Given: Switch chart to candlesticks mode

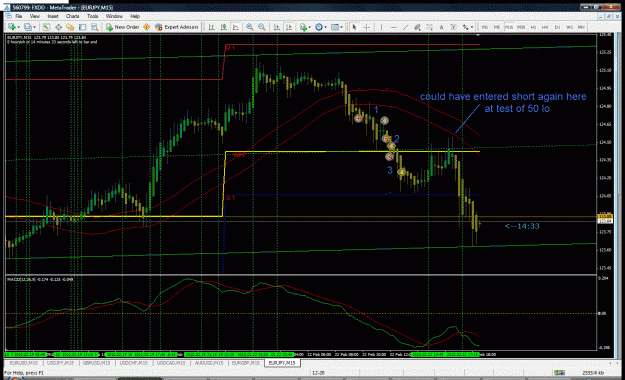Looking at the screenshot, I should pos(224,27).
